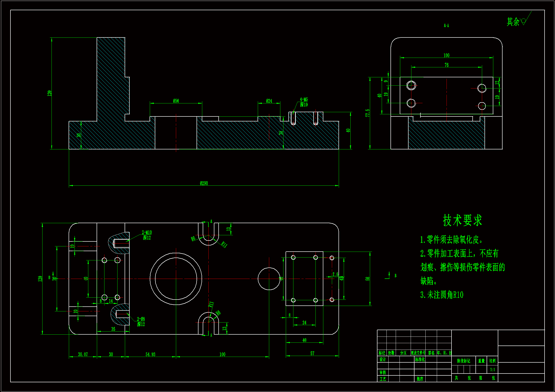Screen dimensions: 555x392
Task: Select the Ø56 dimension text
Action: (x=176, y=101)
